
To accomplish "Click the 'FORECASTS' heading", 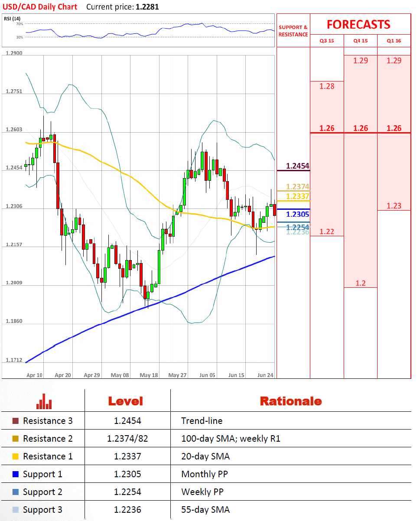I will click(x=358, y=24).
